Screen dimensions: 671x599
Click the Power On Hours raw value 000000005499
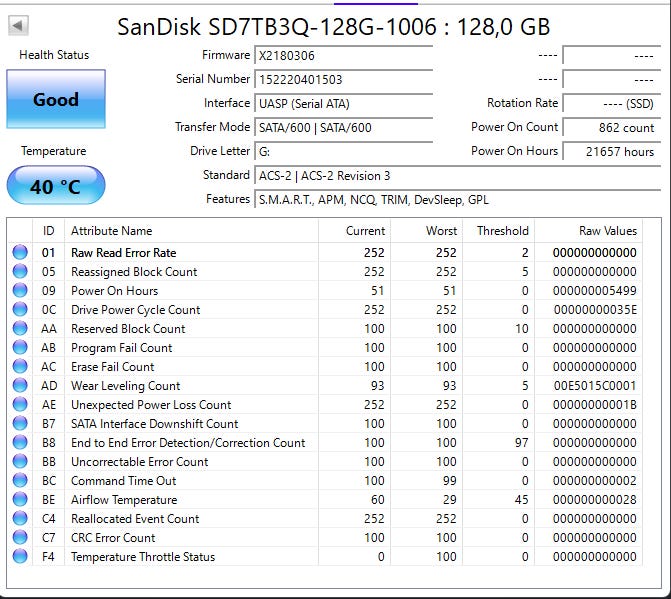pos(594,291)
